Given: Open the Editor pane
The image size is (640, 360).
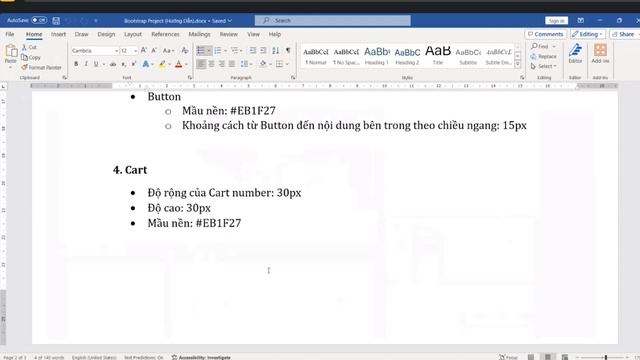Looking at the screenshot, I should click(575, 53).
